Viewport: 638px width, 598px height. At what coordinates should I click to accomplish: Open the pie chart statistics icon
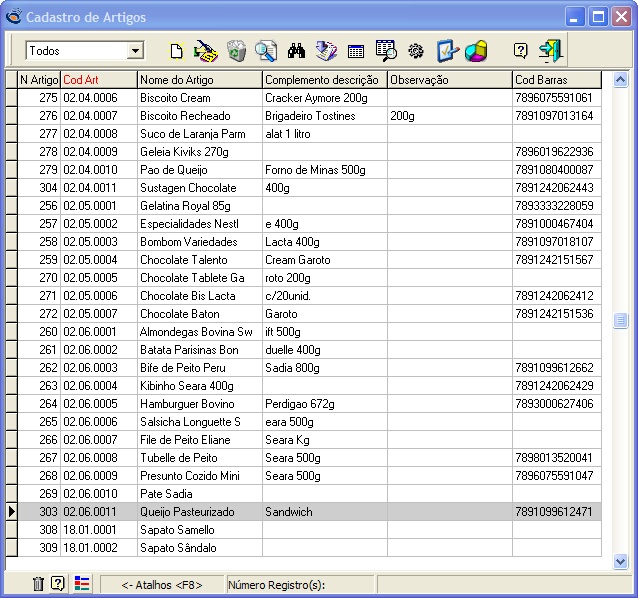pyautogui.click(x=476, y=51)
